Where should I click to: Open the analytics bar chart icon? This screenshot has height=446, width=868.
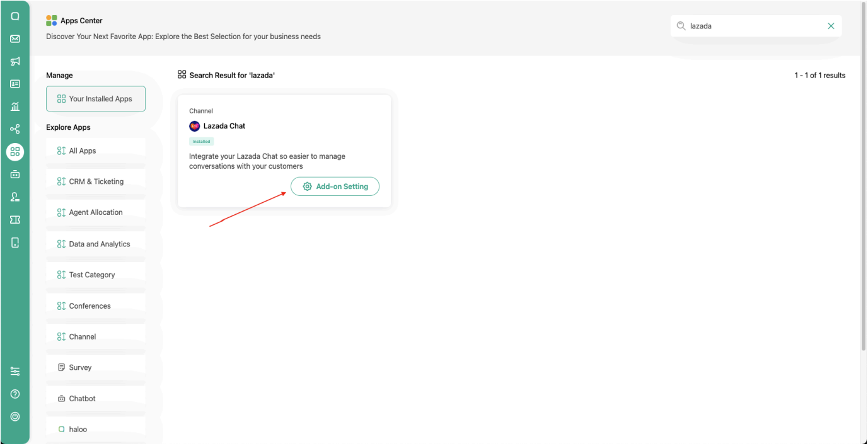tap(15, 106)
